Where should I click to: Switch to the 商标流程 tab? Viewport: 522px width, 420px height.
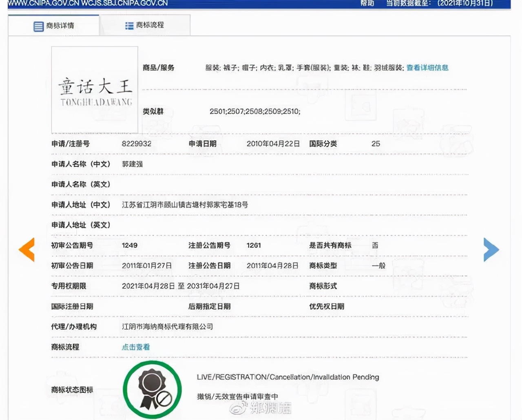pyautogui.click(x=145, y=25)
